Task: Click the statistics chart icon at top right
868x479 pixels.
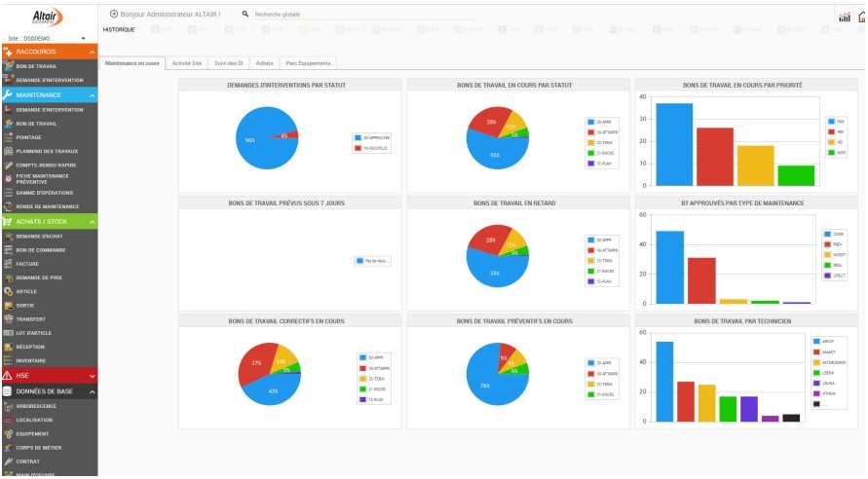Action: point(844,17)
